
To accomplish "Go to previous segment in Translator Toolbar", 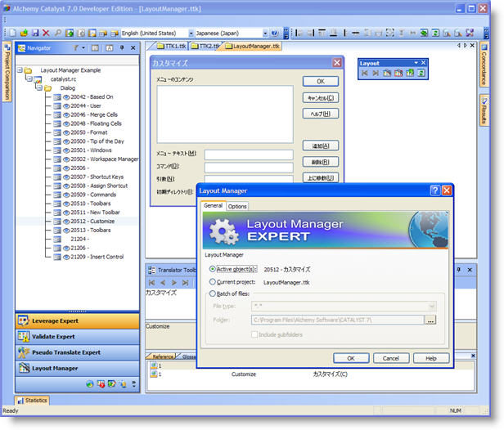I will [163, 283].
